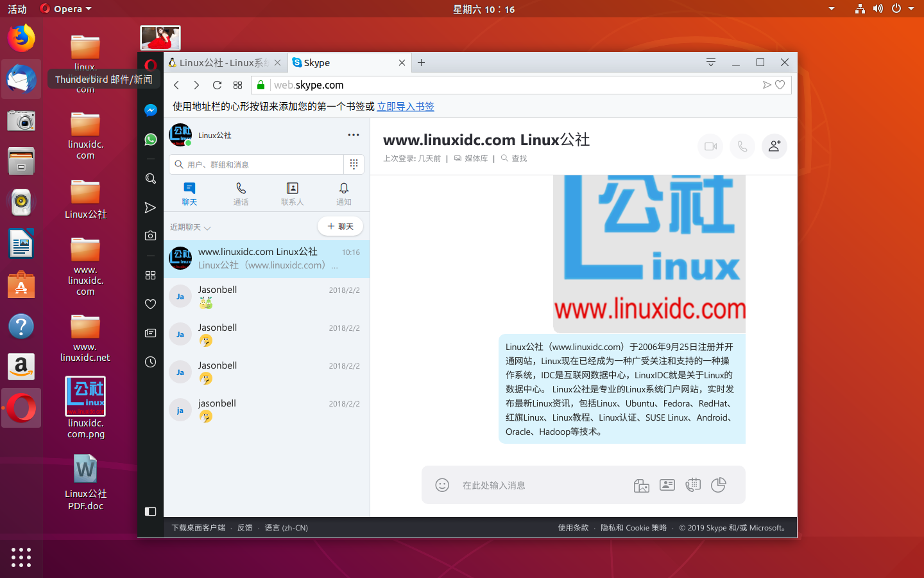Open Firefox from the Ubuntu dock
Viewport: 924px width, 578px height.
pyautogui.click(x=21, y=38)
